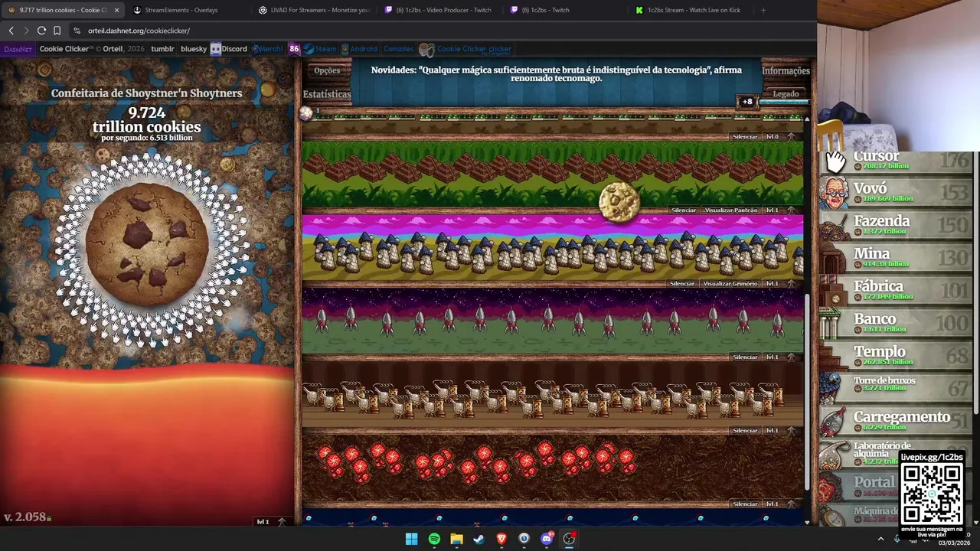Screen dimensions: 980x551
Task: Open Visualizar Panteão minigame
Action: pyautogui.click(x=731, y=210)
